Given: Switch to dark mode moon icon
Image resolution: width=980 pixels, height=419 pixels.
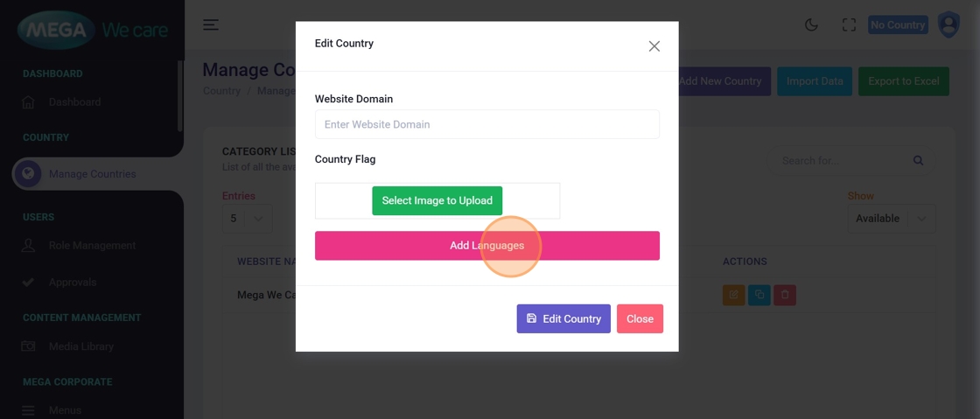Looking at the screenshot, I should coord(811,25).
